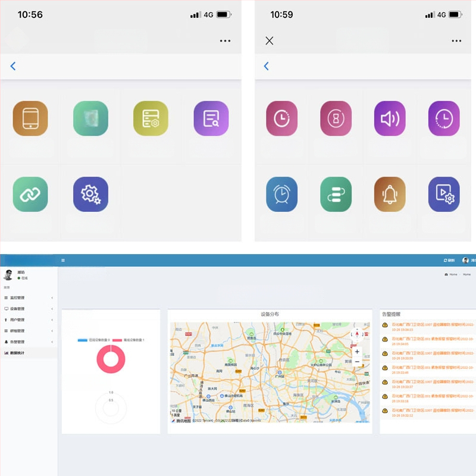Tap the back chevron on 10:59 screen
476x476 pixels.
(266, 66)
